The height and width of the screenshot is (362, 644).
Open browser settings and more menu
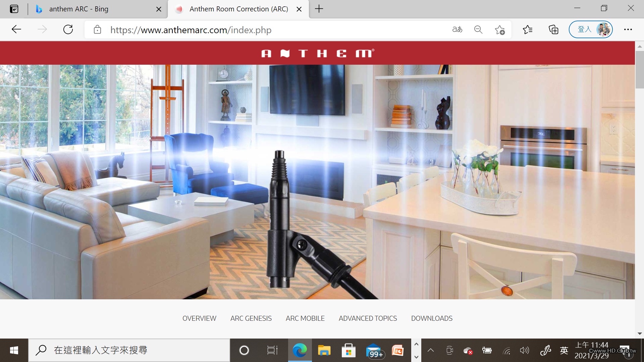click(628, 29)
